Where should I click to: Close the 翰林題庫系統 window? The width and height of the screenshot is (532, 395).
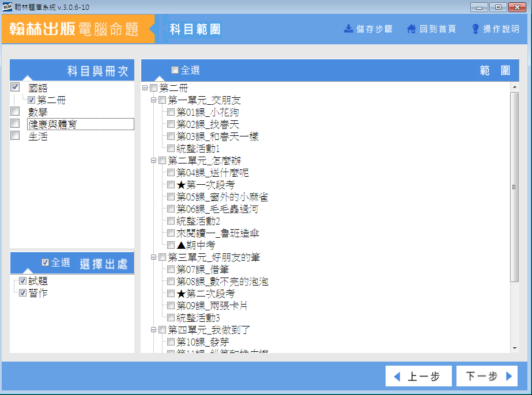click(x=517, y=7)
